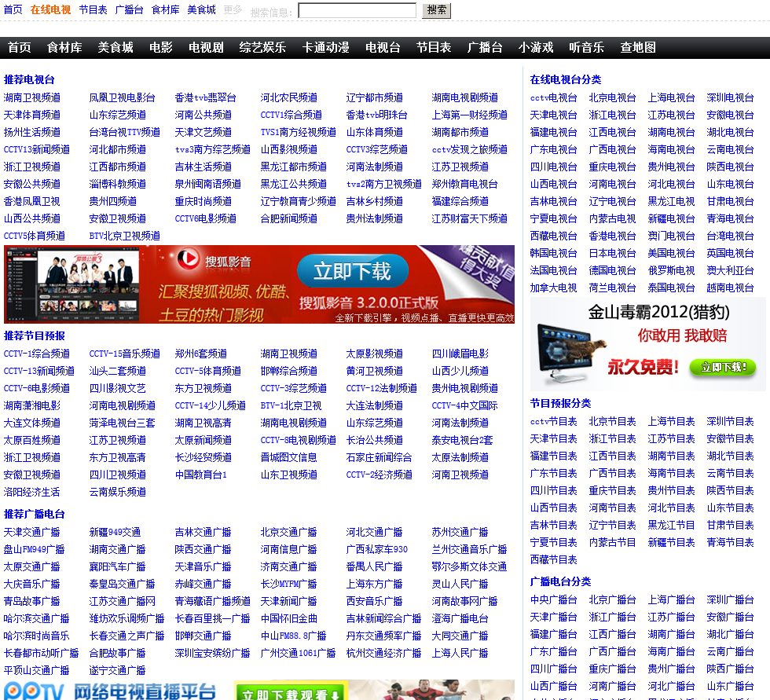This screenshot has height=700, width=770.
Task: Open cctv电视台 under 在线电视台分类
Action: pos(553,97)
